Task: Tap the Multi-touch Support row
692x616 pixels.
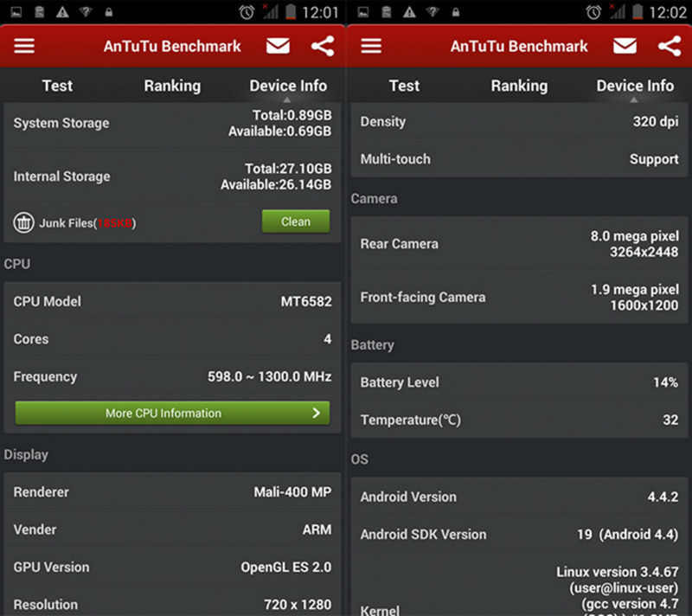Action: pyautogui.click(x=520, y=159)
